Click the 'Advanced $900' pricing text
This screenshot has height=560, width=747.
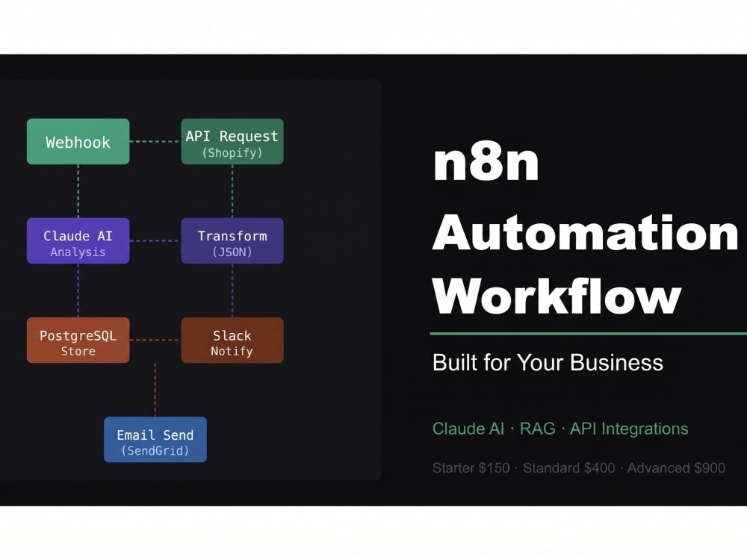tap(676, 468)
